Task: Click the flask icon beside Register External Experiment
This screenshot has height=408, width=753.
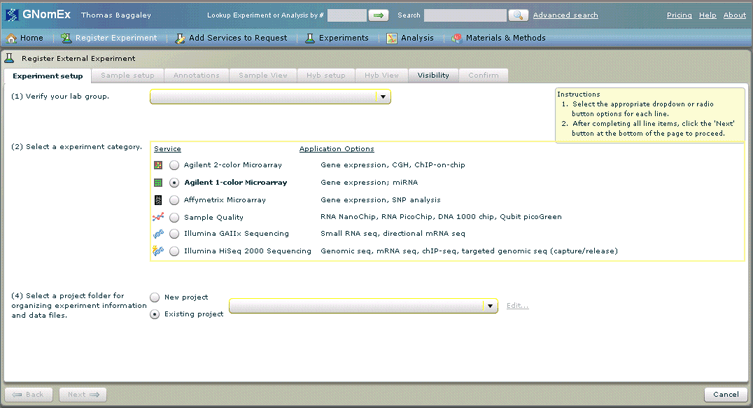Action: click(9, 58)
